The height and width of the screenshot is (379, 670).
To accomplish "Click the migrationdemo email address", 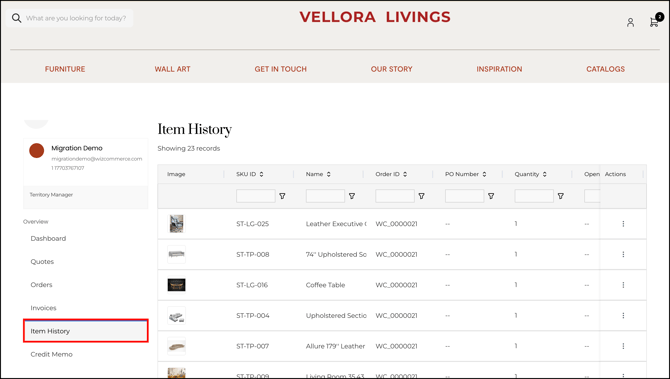I will [x=97, y=159].
